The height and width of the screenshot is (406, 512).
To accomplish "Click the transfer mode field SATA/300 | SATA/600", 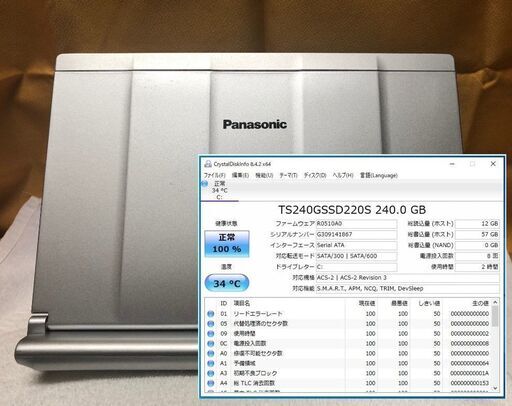I will coord(356,256).
